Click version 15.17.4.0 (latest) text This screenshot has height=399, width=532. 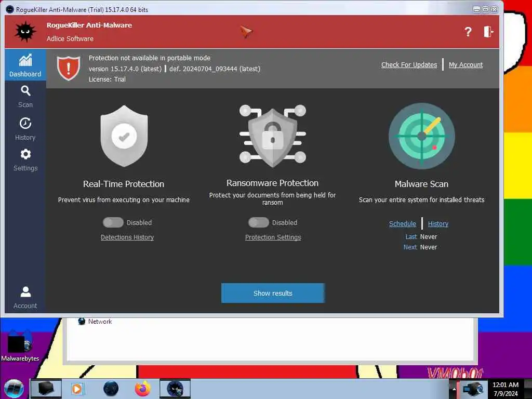(x=125, y=69)
